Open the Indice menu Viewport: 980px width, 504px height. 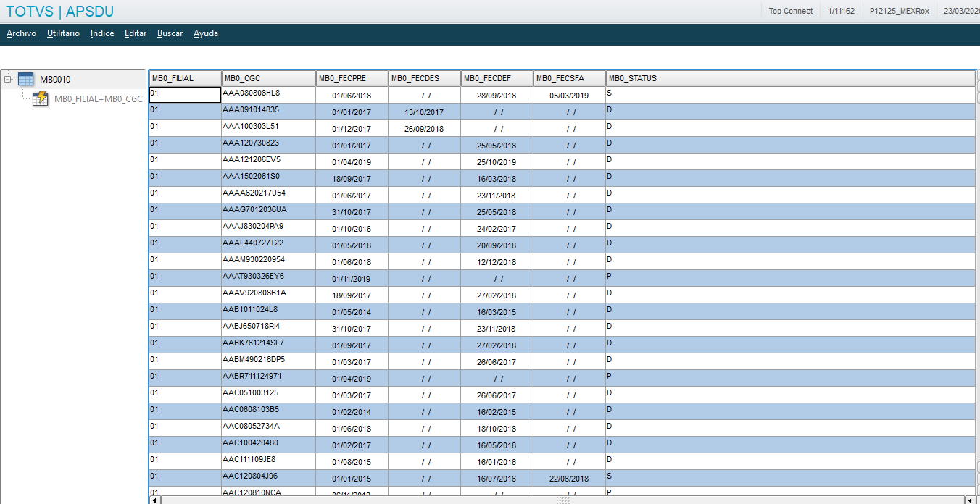102,33
